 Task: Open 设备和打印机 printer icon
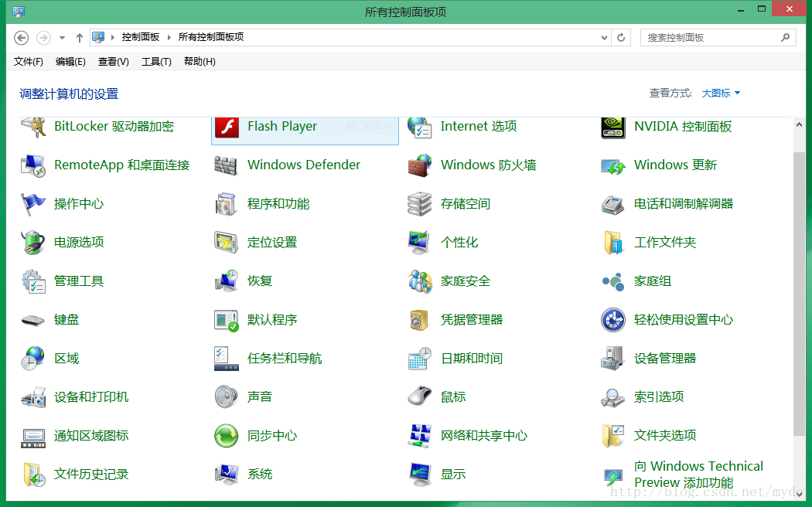coord(33,397)
